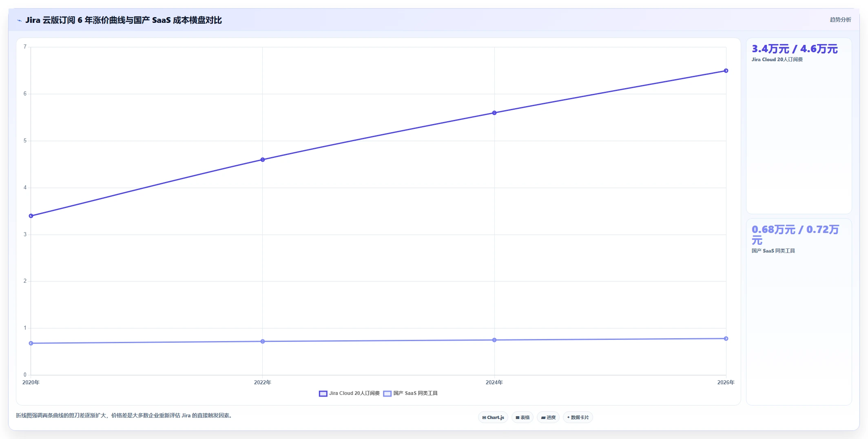The width and height of the screenshot is (868, 439).
Task: Click the 国产 SaaS 同类工具 card caption
Action: 773,251
